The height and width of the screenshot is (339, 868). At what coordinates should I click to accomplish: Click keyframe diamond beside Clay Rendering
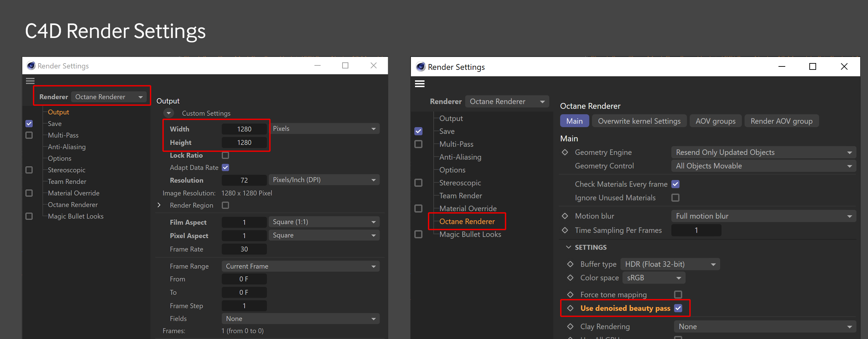pos(570,326)
